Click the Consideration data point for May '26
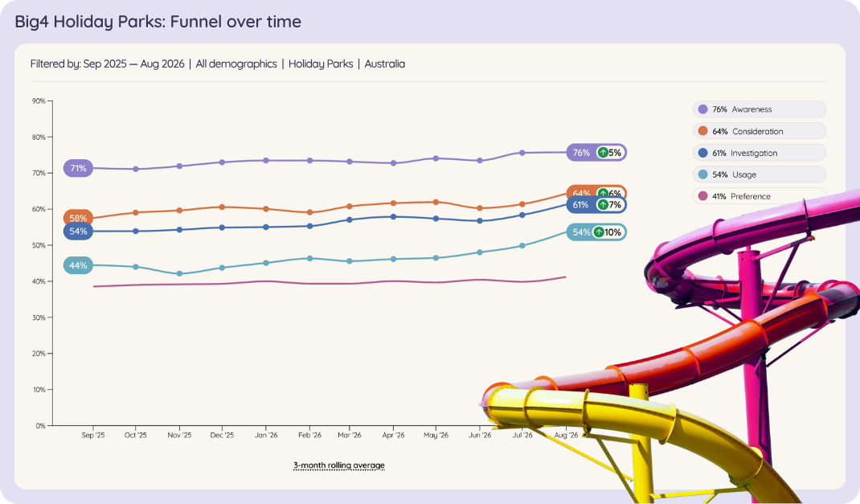 pos(436,202)
